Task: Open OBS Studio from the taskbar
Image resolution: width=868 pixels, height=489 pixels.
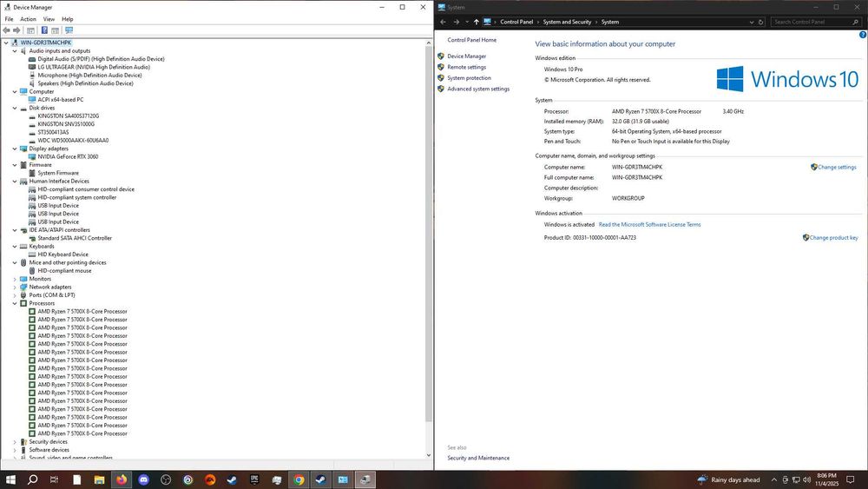Action: pos(166,479)
